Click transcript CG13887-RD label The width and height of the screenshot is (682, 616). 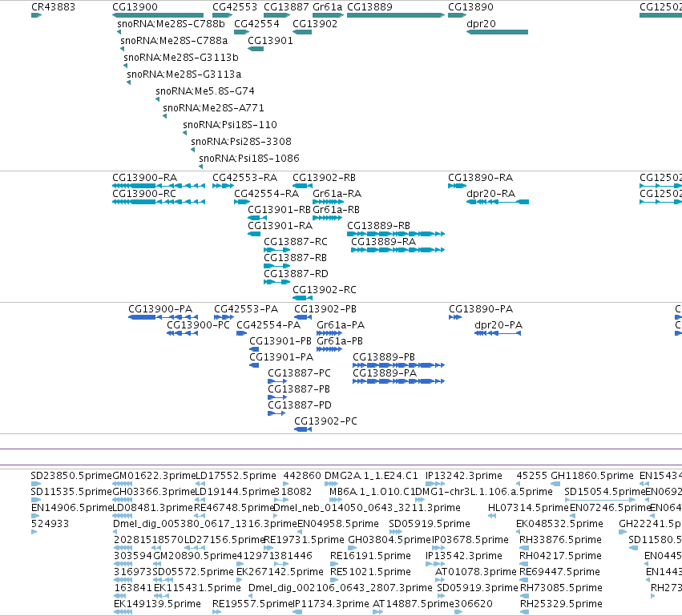click(297, 274)
